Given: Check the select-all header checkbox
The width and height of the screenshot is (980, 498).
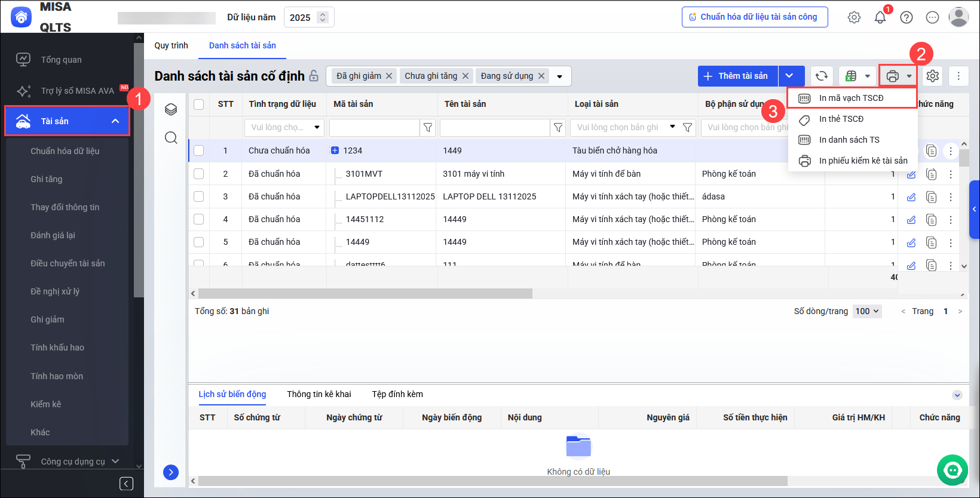Looking at the screenshot, I should pyautogui.click(x=199, y=104).
